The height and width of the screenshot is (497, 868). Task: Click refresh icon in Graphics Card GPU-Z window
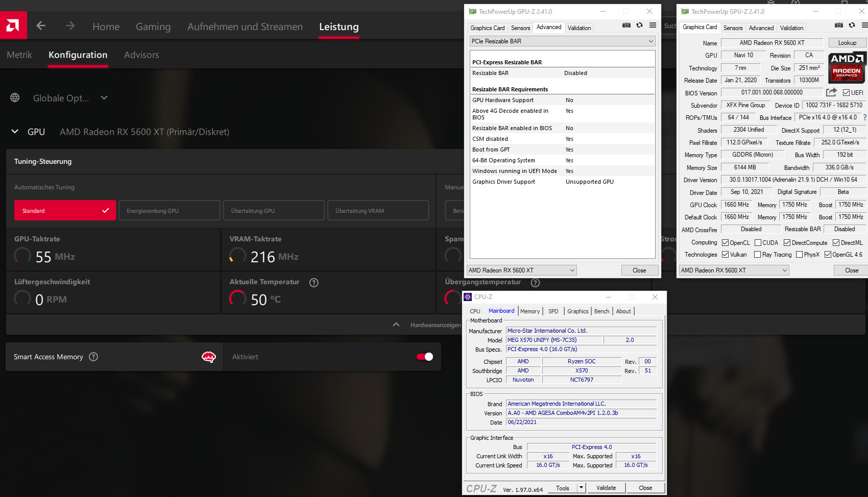(852, 25)
